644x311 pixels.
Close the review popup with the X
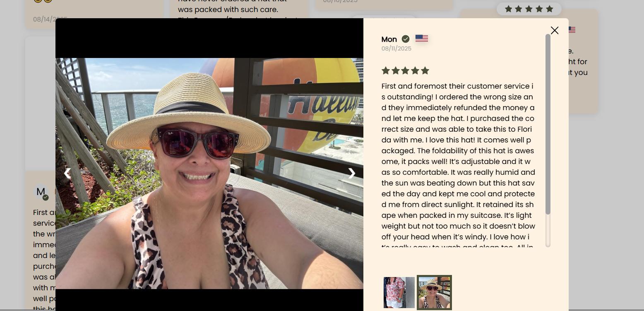(555, 30)
